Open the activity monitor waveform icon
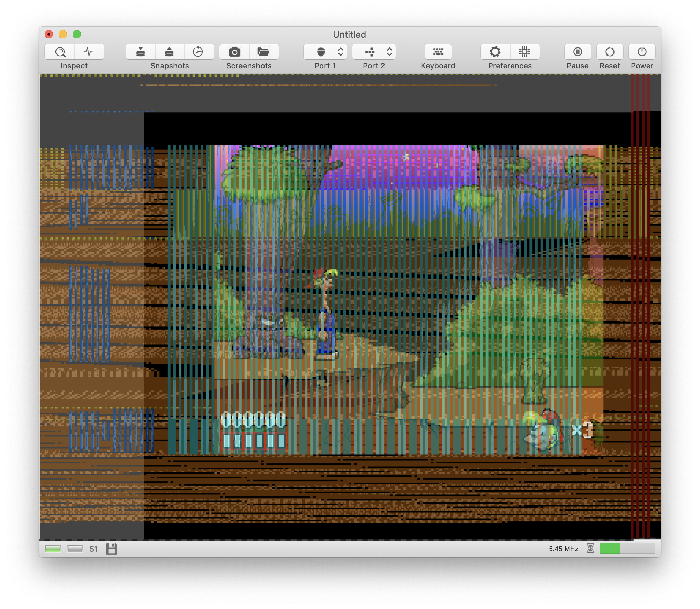Viewport: 700px width, 609px height. 89,52
